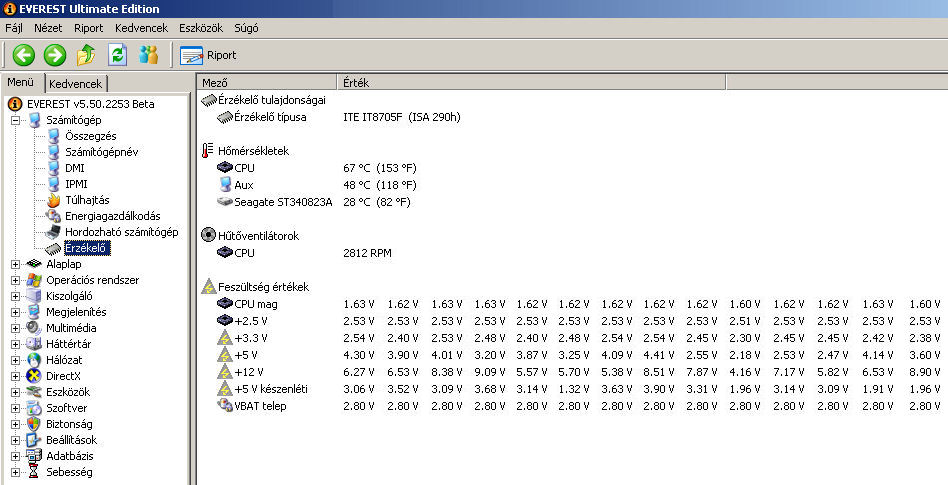This screenshot has width=948, height=485.
Task: Select Összegzés in the tree
Action: 91,136
